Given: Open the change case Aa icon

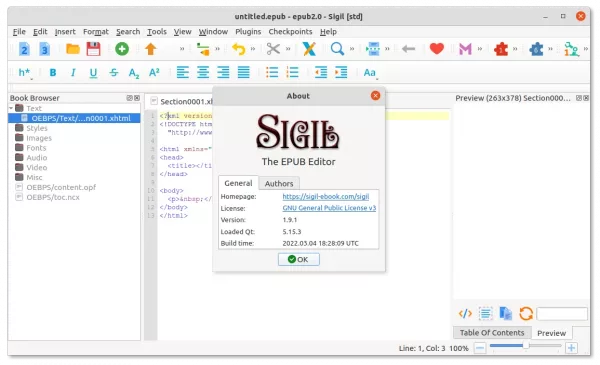Looking at the screenshot, I should (x=370, y=73).
